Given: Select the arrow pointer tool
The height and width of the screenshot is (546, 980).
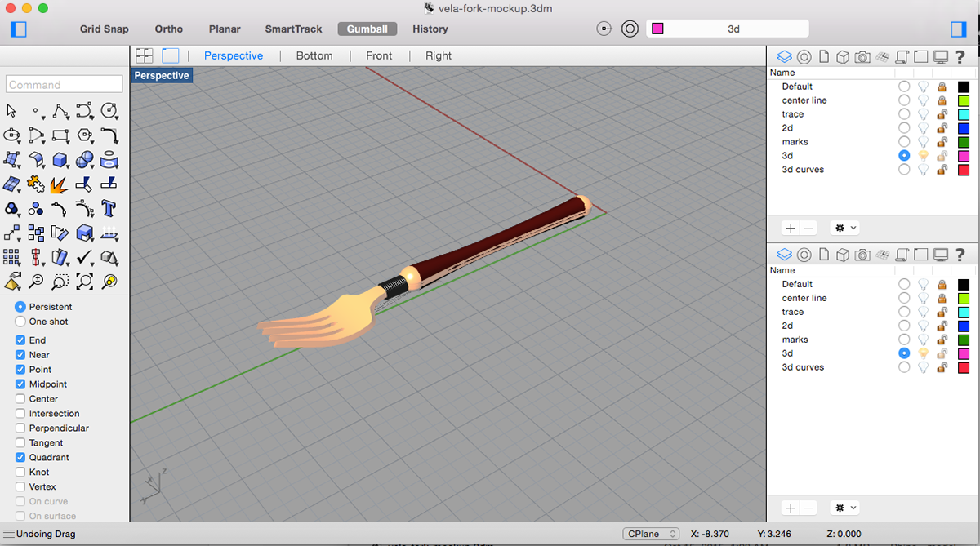Looking at the screenshot, I should (x=11, y=110).
